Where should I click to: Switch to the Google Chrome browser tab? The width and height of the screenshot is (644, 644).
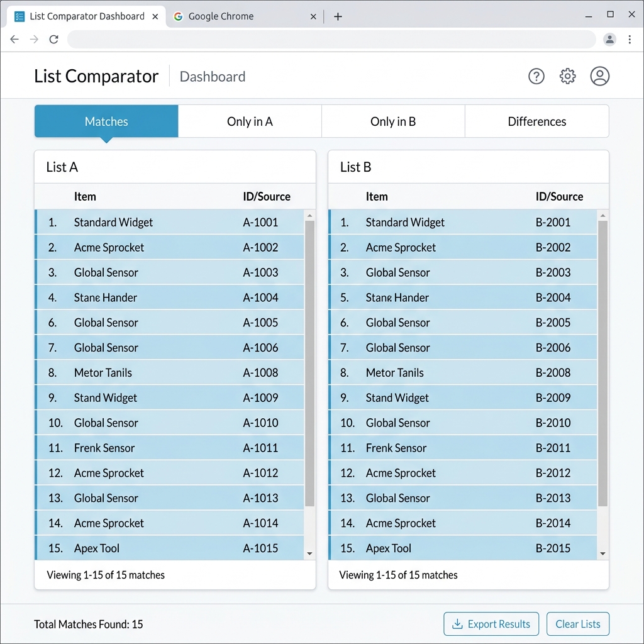[x=245, y=16]
